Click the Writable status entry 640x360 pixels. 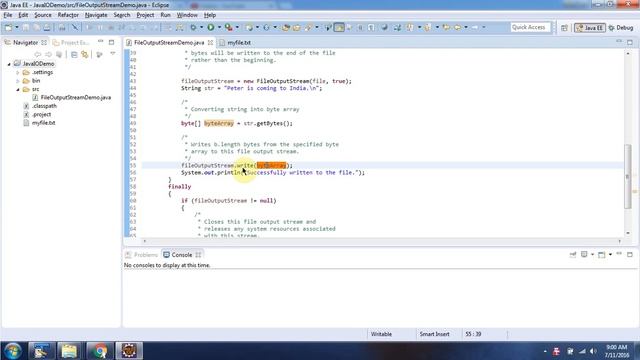tap(381, 334)
